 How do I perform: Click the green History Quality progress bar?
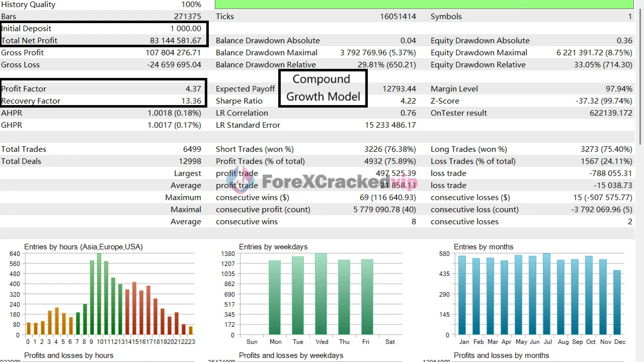click(x=424, y=5)
